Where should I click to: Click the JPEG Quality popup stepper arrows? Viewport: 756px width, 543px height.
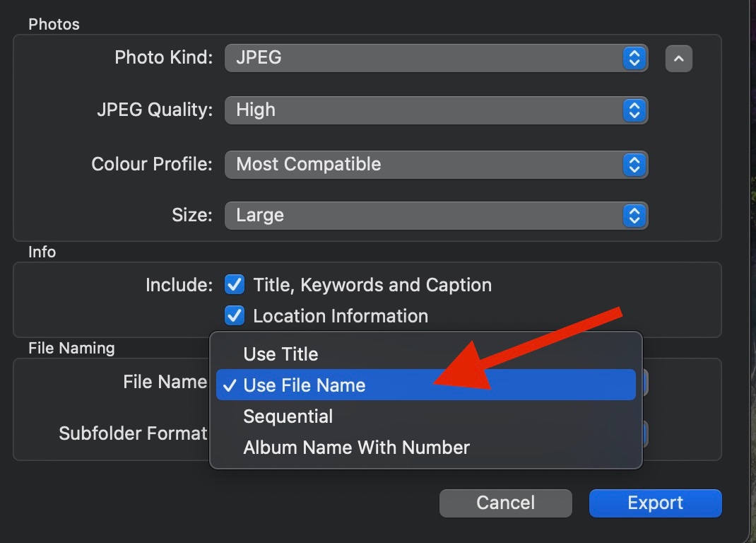tap(634, 110)
